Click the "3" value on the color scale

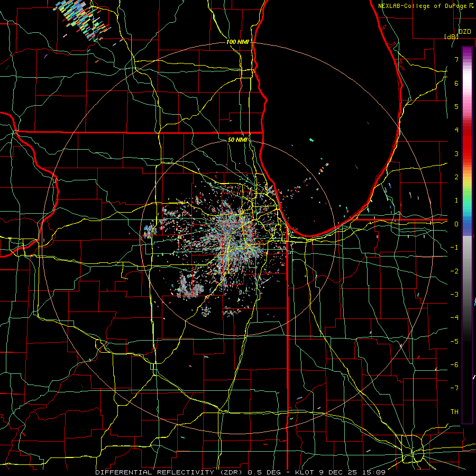coord(456,153)
